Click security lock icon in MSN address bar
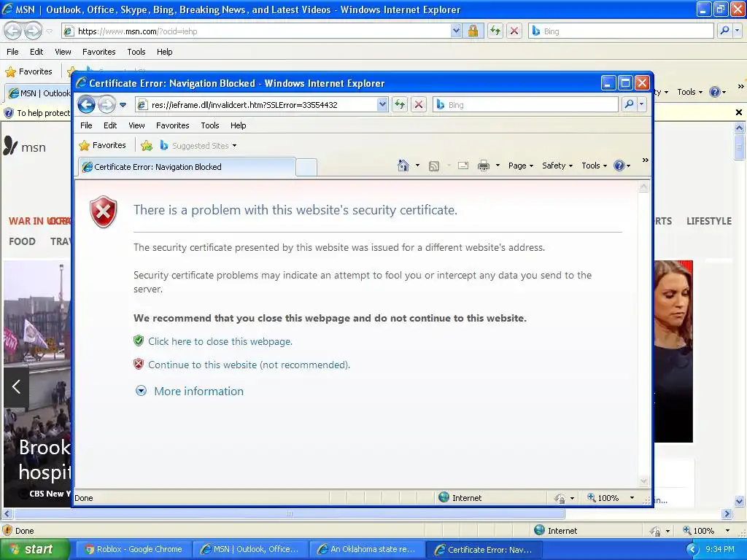The height and width of the screenshot is (560, 747). click(x=473, y=31)
